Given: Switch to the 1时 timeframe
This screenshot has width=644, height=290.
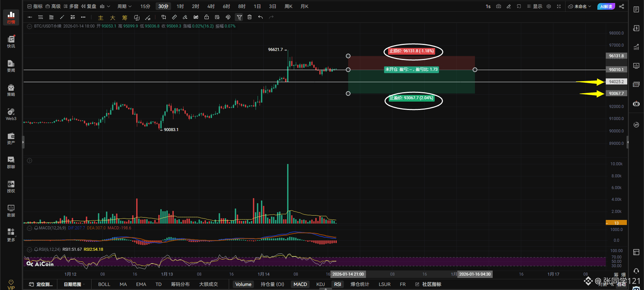Looking at the screenshot, I should pos(180,6).
